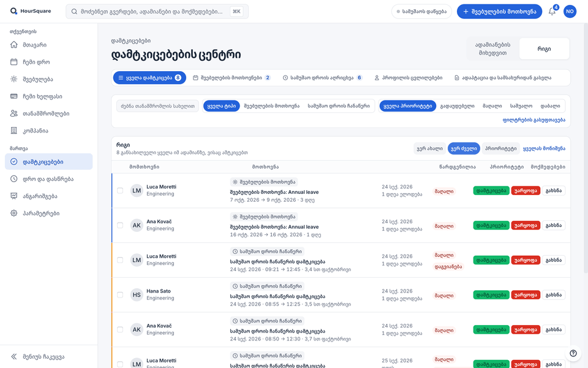Open the ანგარიშგება reports chart icon
This screenshot has height=368, width=588.
[14, 196]
